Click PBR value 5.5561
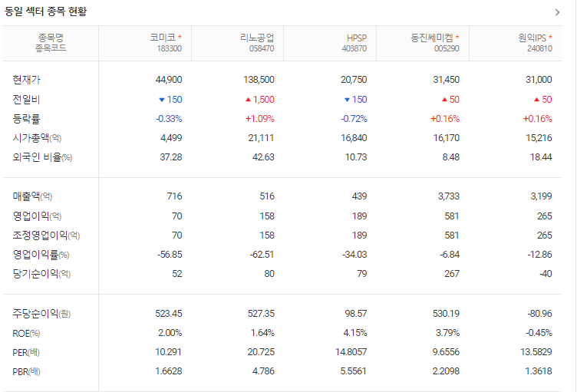The width and height of the screenshot is (577, 392). [x=353, y=371]
